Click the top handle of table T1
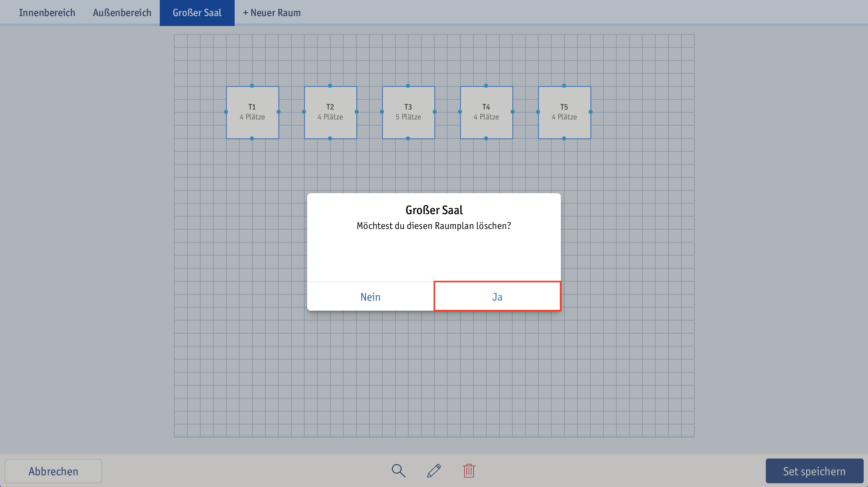Screen dimensions: 868x487 [x=252, y=86]
